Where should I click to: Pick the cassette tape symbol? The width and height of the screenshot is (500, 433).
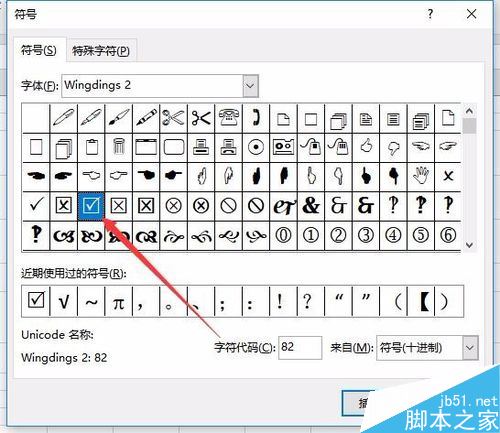point(283,147)
